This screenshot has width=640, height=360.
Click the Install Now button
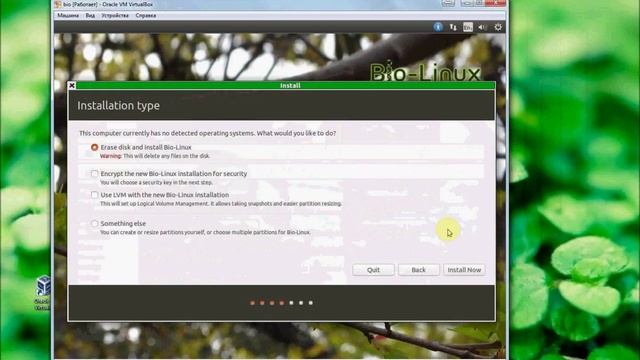point(464,270)
